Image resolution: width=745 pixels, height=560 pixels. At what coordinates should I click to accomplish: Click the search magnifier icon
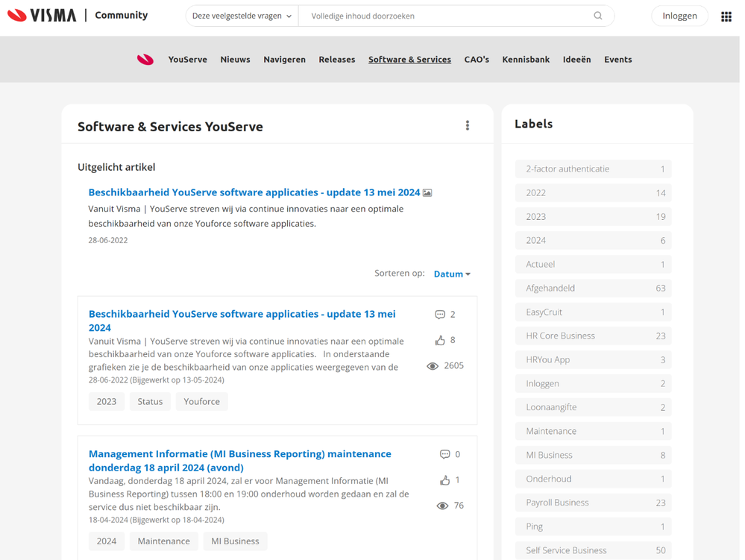[597, 16]
